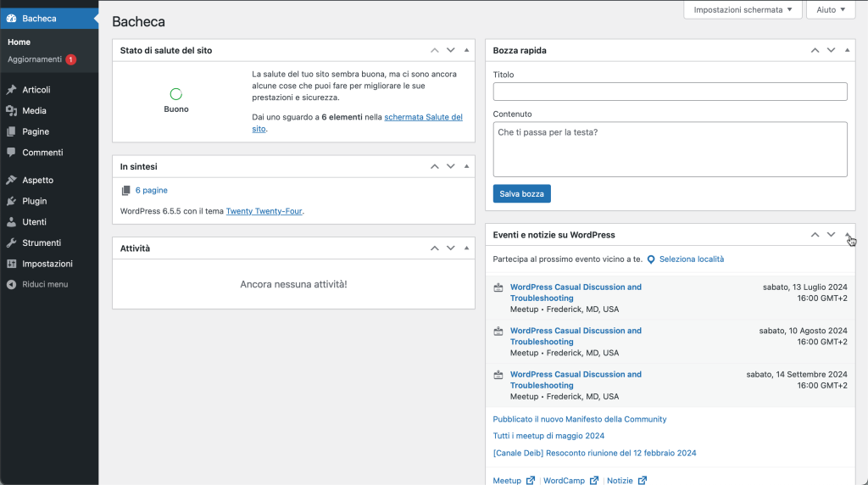This screenshot has height=485, width=868.
Task: Open the 6 pagine link
Action: 151,191
